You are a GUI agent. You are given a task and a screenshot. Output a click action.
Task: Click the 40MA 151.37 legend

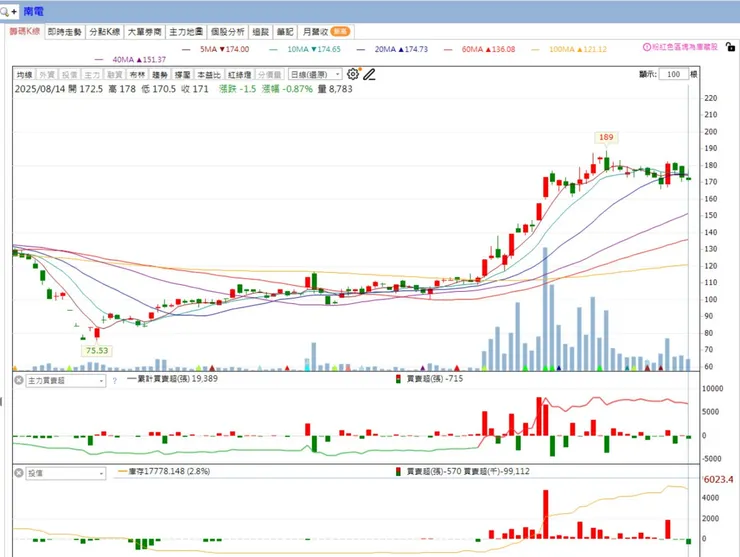[139, 59]
